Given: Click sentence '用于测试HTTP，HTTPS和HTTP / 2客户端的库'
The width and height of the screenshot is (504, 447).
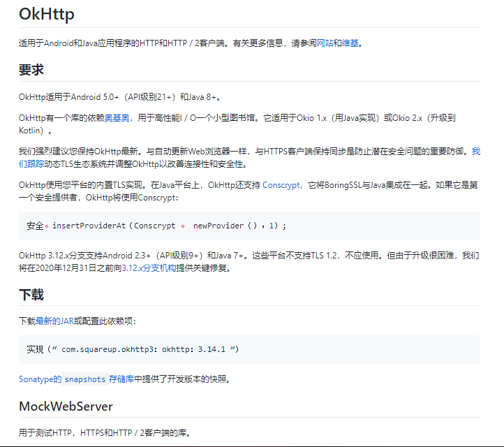Looking at the screenshot, I should click(102, 433).
